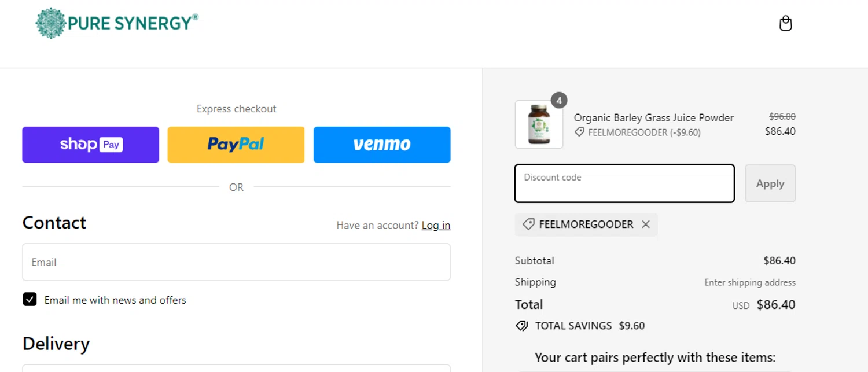868x372 pixels.
Task: Click the Delivery section heading
Action: (56, 344)
